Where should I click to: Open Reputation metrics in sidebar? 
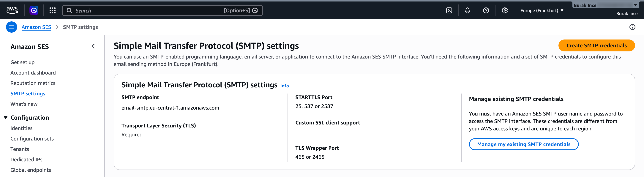(33, 83)
